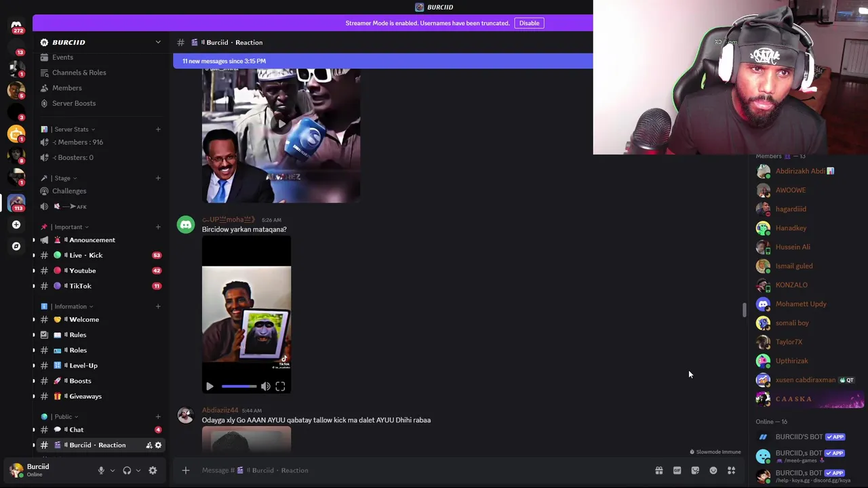The height and width of the screenshot is (488, 868).
Task: Deafen headphones in user panel
Action: coord(127,470)
